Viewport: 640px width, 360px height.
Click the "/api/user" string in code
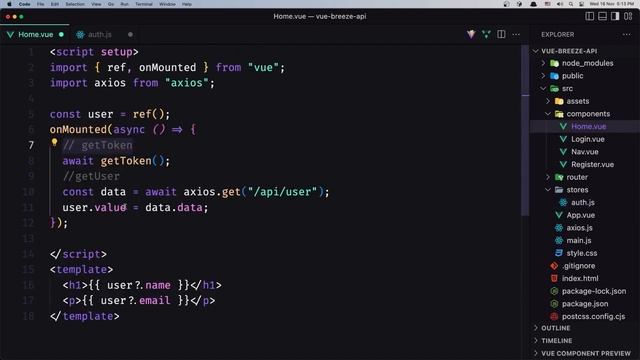282,192
